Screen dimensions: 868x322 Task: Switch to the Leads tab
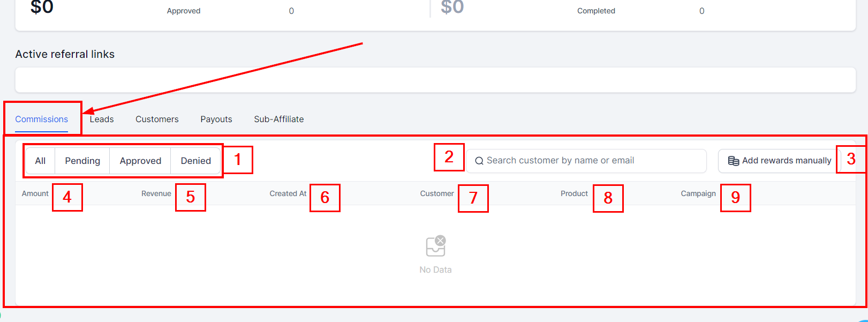tap(102, 119)
